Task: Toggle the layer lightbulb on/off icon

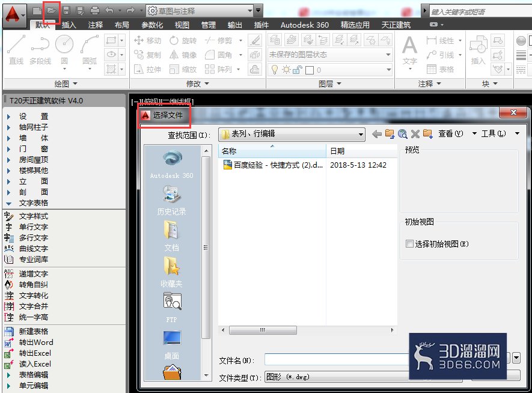Action: (x=275, y=70)
